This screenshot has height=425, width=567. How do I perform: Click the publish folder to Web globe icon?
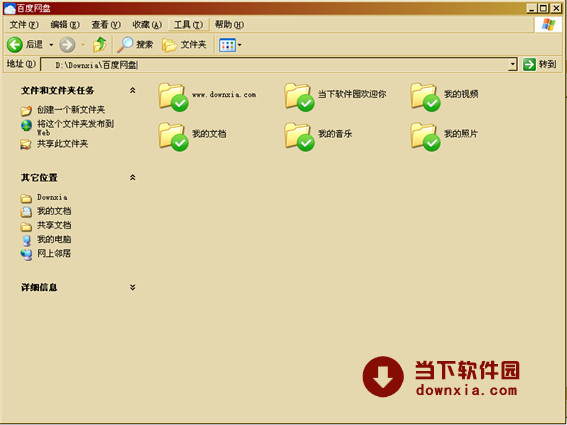[26, 126]
